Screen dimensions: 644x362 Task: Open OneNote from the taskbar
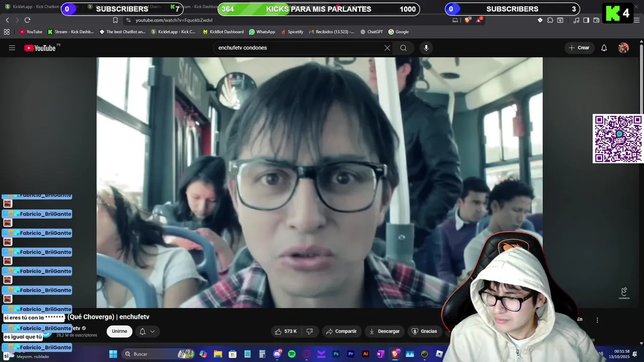coord(380,354)
